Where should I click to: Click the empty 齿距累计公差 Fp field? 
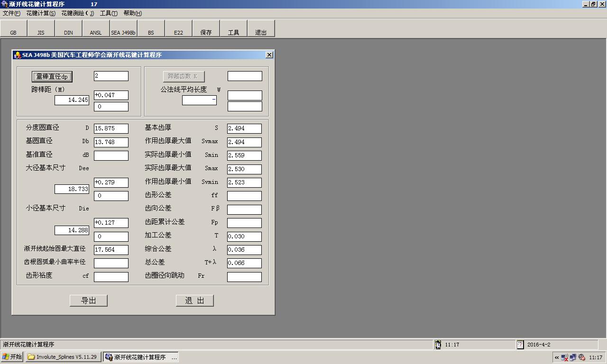click(x=244, y=223)
